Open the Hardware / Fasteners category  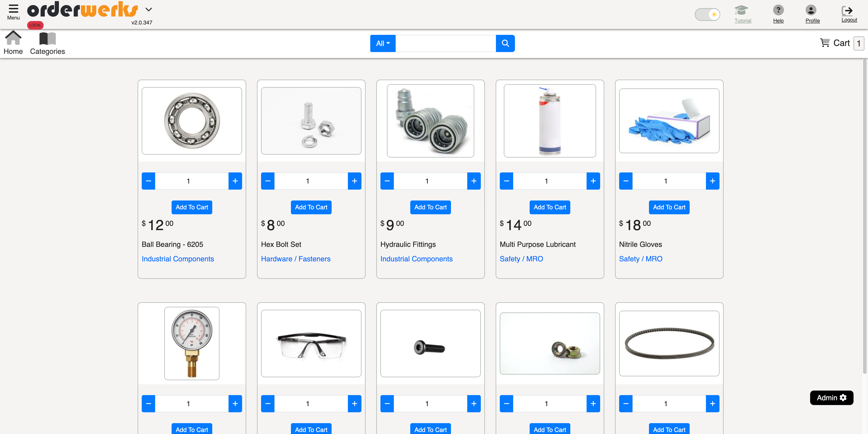[x=295, y=259]
